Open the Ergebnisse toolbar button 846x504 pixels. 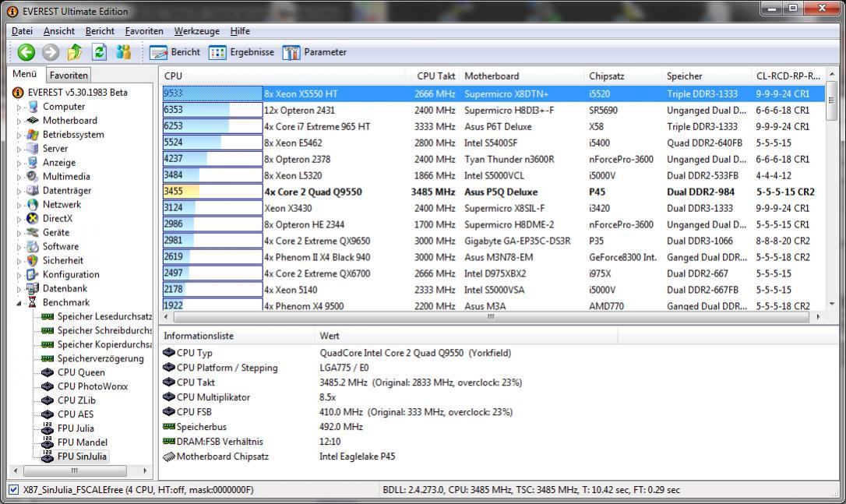(241, 52)
